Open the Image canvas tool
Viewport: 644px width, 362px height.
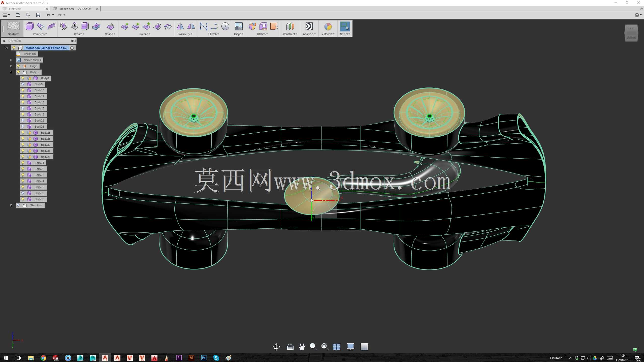pyautogui.click(x=239, y=26)
